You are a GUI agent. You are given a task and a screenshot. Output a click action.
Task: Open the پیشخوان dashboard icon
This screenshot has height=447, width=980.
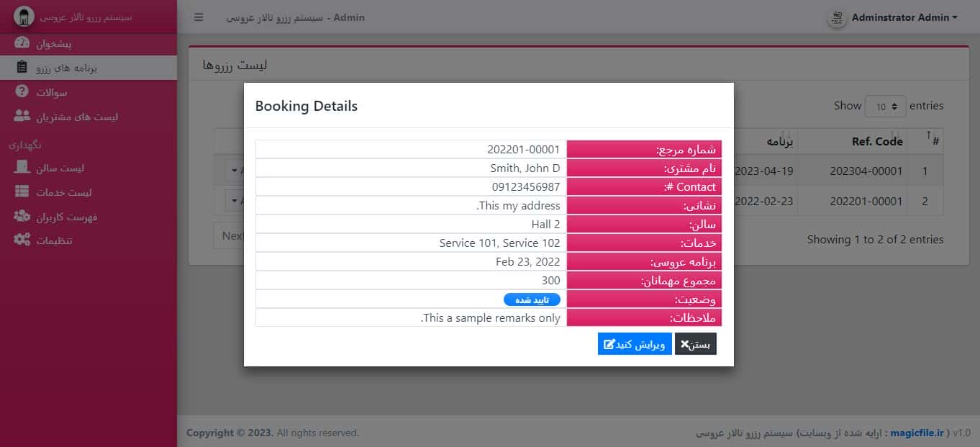point(22,43)
